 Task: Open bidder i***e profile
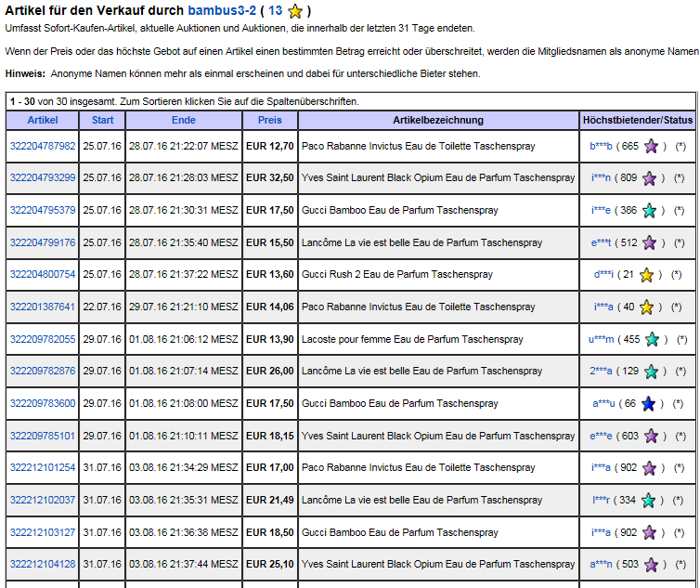(x=601, y=211)
